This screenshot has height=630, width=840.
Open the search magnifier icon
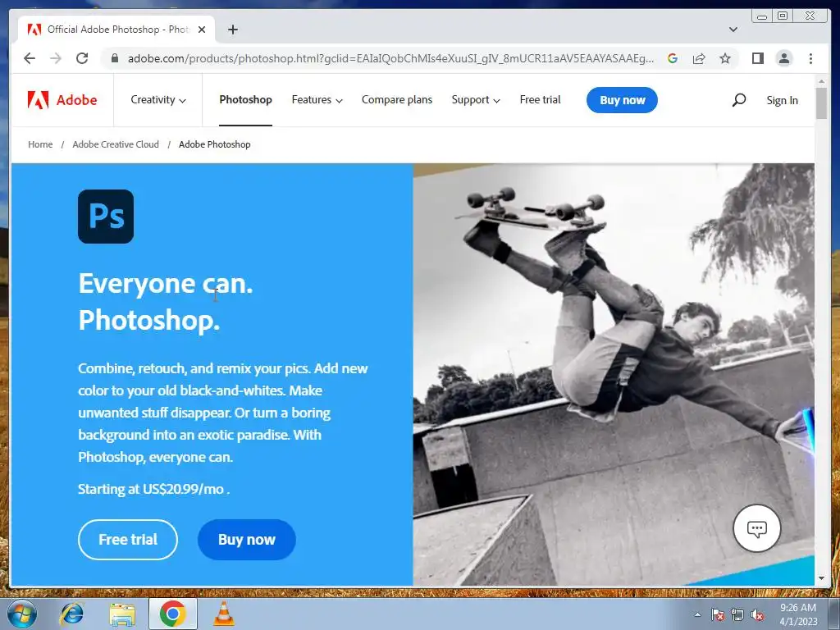tap(739, 99)
